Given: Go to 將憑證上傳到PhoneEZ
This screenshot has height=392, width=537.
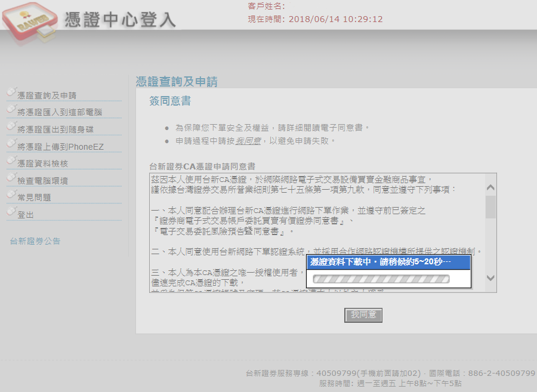Looking at the screenshot, I should (x=61, y=147).
